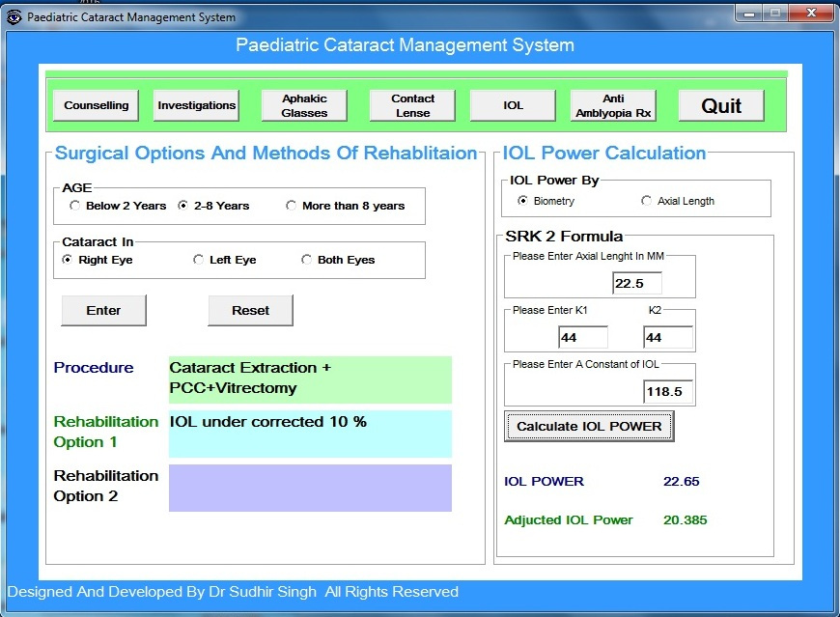The image size is (840, 617).
Task: Select Biometry for IOL power
Action: pyautogui.click(x=522, y=201)
